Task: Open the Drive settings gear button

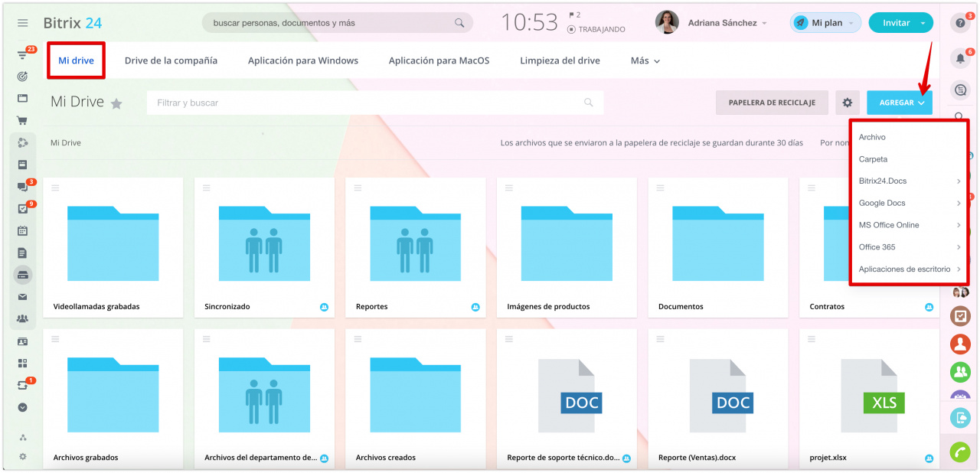Action: [x=848, y=103]
